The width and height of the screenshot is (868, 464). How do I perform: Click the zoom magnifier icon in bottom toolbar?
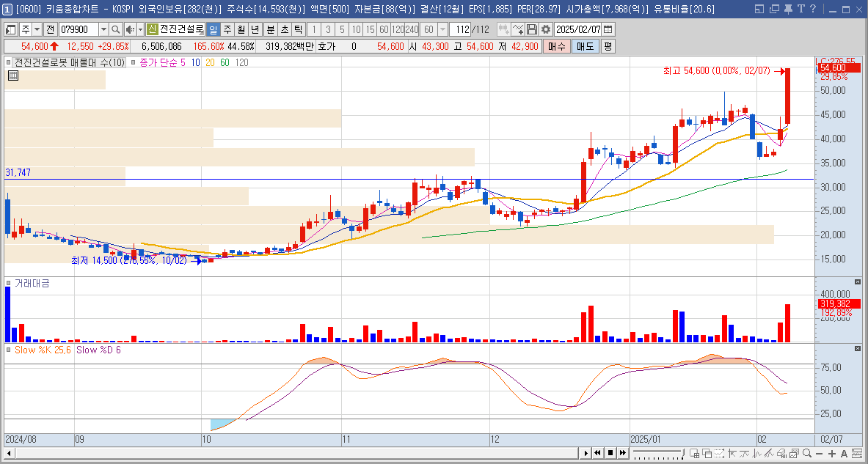[x=806, y=454]
